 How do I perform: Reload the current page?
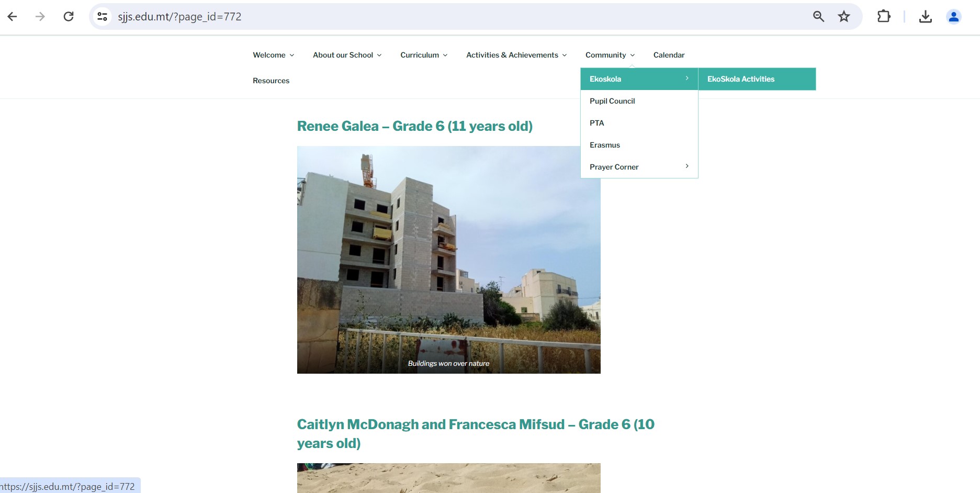(x=69, y=17)
